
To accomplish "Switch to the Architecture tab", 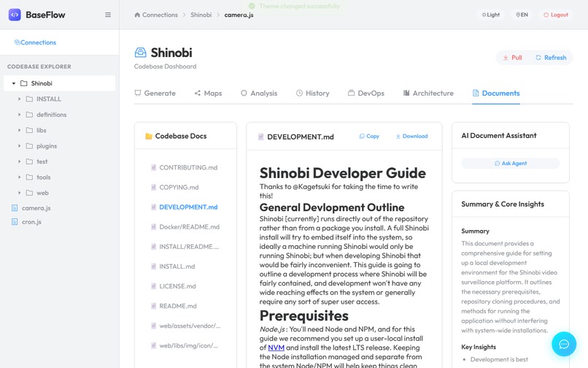I will 428,93.
